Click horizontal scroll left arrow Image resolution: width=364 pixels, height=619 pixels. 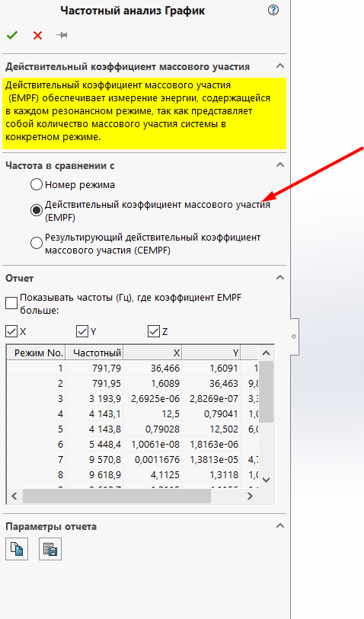click(14, 496)
